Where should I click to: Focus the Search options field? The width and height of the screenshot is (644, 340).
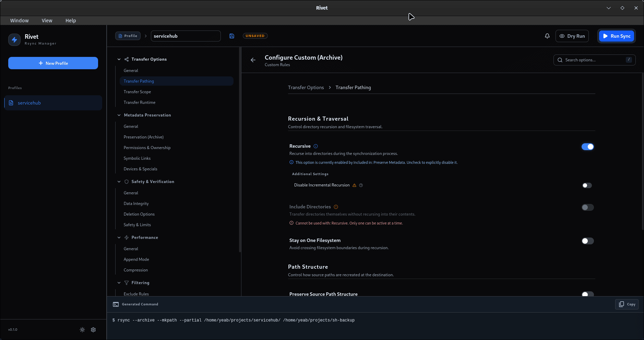pyautogui.click(x=595, y=60)
